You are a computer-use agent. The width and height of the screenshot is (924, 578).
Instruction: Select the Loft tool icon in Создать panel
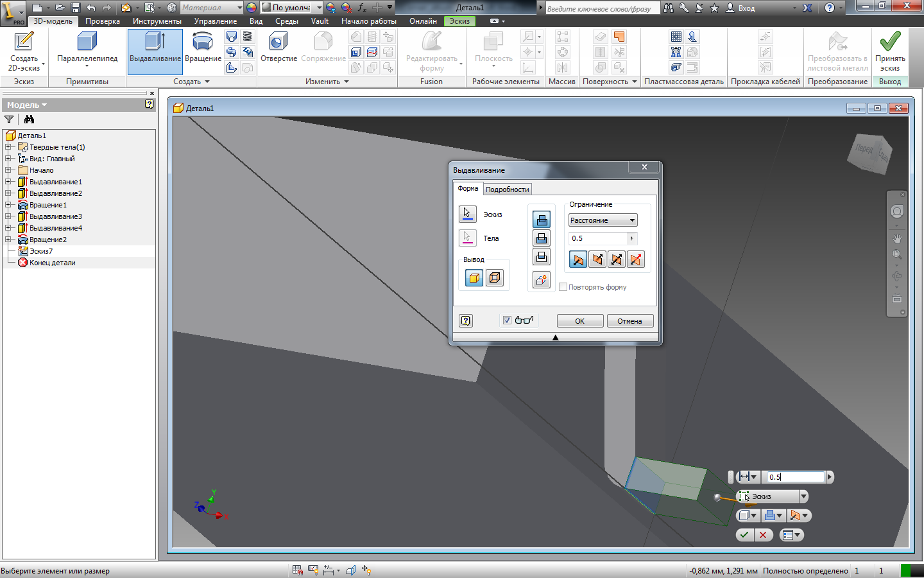[x=232, y=37]
